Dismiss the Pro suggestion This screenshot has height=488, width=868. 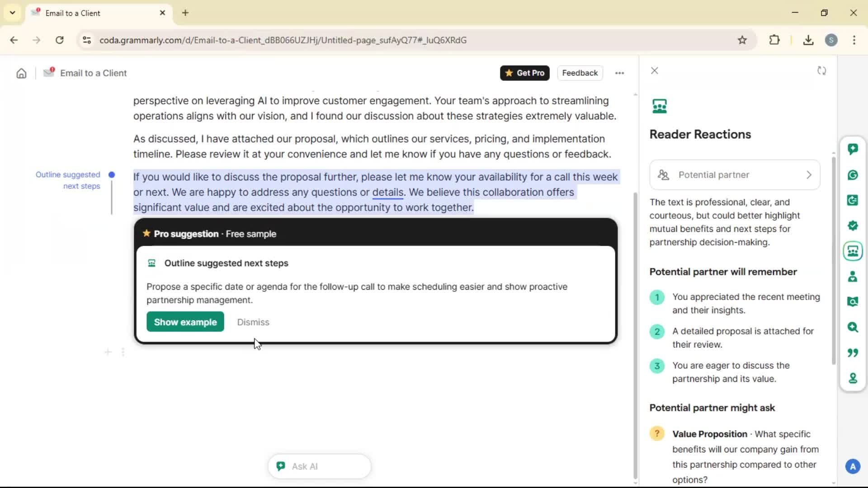[253, 322]
